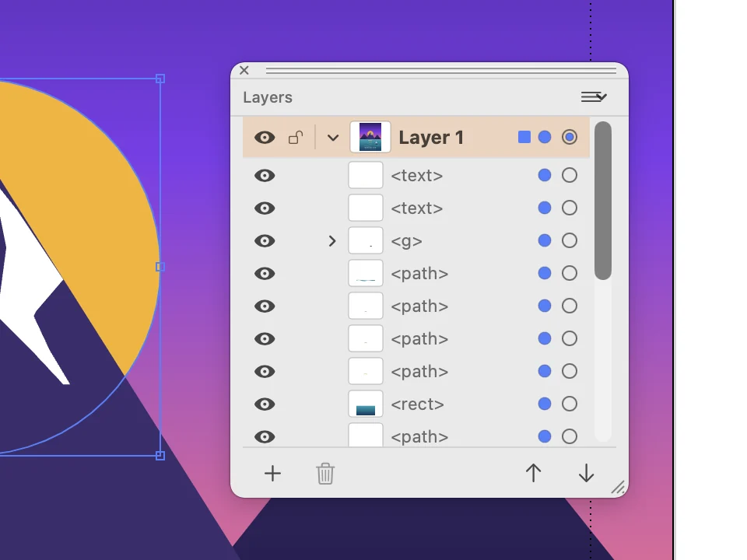Hide Layer 1 using its eye icon
Viewport: 747px width, 560px height.
point(265,138)
